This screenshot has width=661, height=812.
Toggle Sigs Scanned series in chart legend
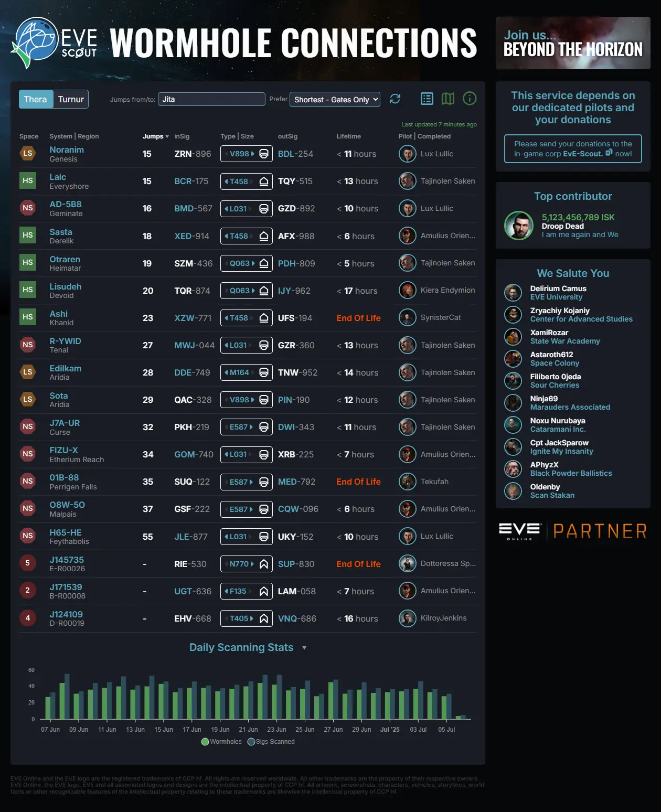271,742
